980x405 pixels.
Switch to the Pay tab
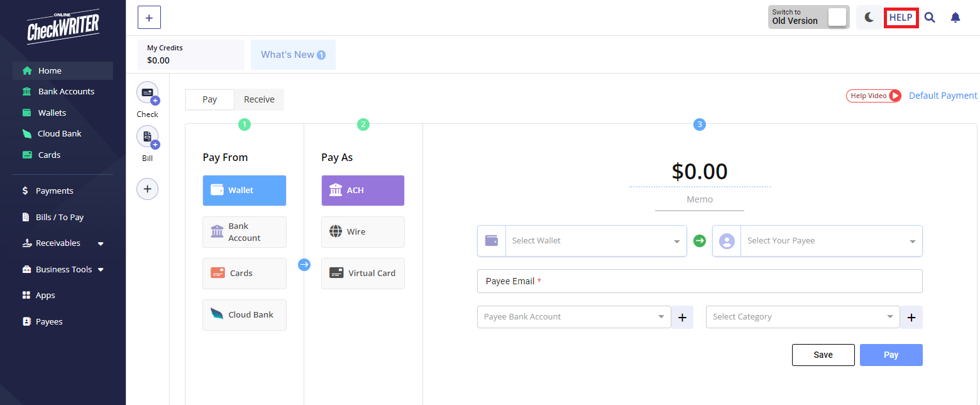[210, 99]
